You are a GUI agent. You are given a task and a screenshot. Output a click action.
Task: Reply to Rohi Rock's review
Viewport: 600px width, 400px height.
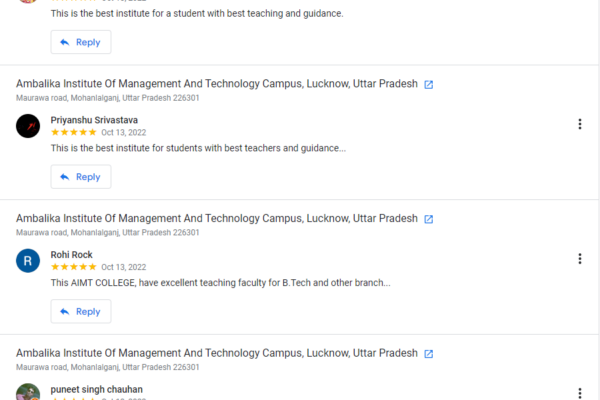click(81, 311)
